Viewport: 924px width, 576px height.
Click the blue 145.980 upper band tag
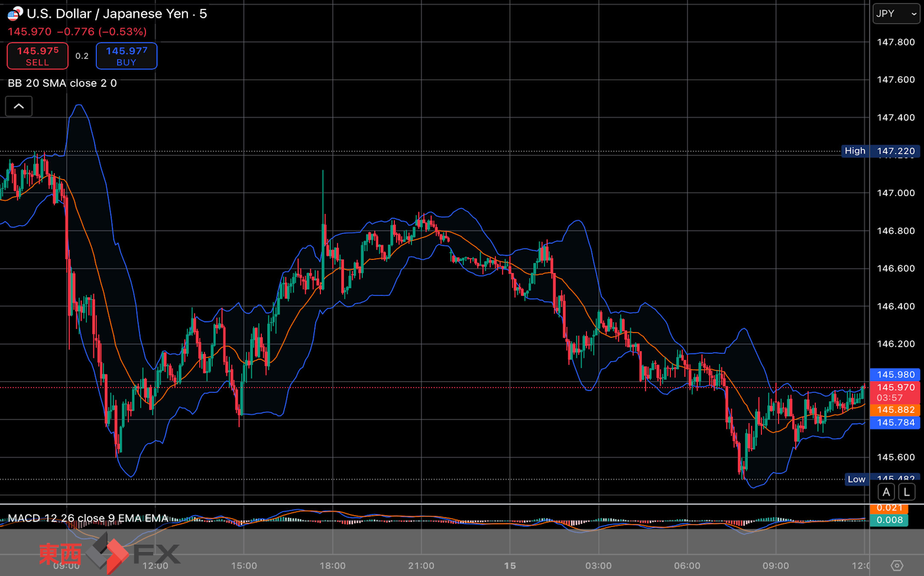[x=895, y=375]
